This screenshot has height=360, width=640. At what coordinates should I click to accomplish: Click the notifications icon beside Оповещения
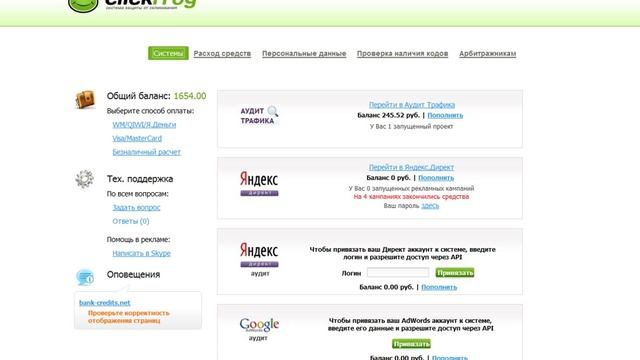coord(85,277)
